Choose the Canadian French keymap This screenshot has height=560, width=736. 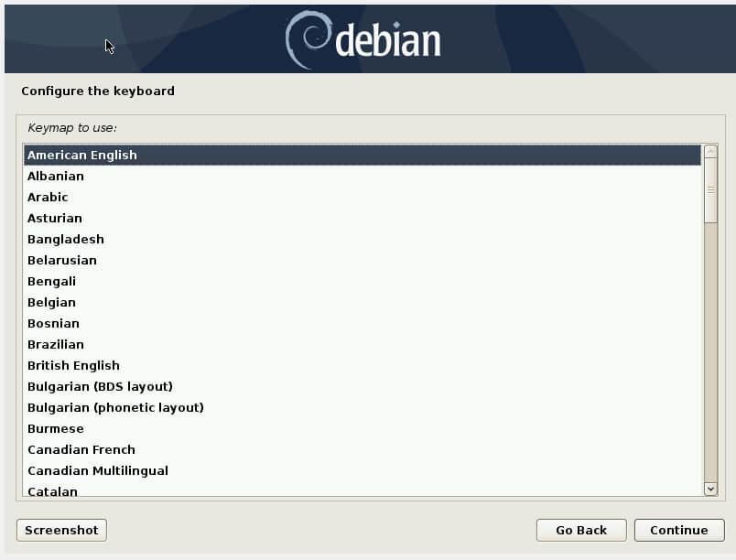coord(81,449)
